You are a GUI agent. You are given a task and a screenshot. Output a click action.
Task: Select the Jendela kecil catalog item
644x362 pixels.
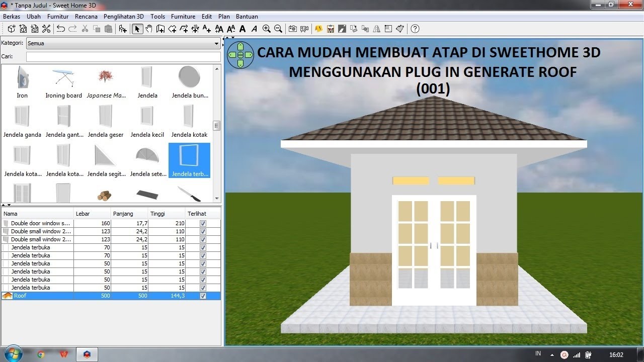tap(147, 121)
